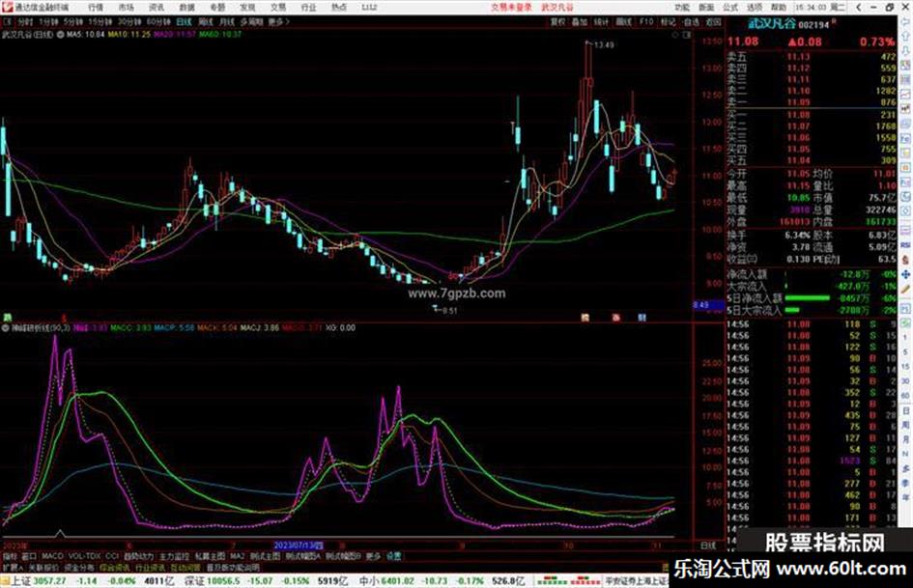This screenshot has width=913, height=588.
Task: Open the 帮助 menu
Action: 779,7
